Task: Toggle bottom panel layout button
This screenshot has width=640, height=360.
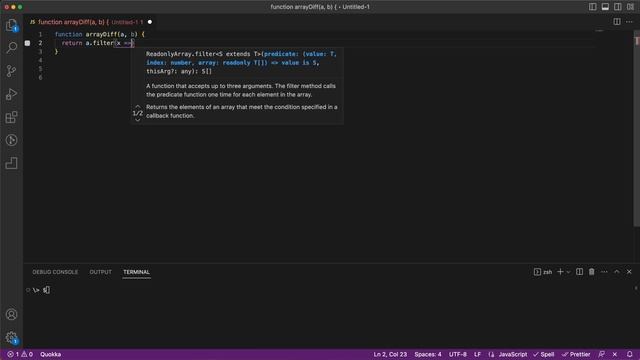Action: pyautogui.click(x=605, y=7)
